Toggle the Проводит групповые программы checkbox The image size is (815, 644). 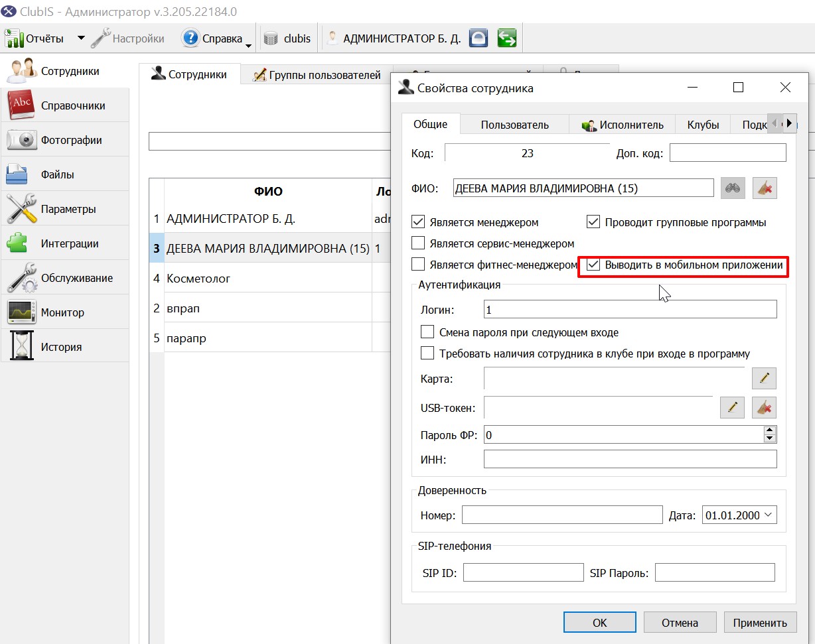[x=593, y=222]
